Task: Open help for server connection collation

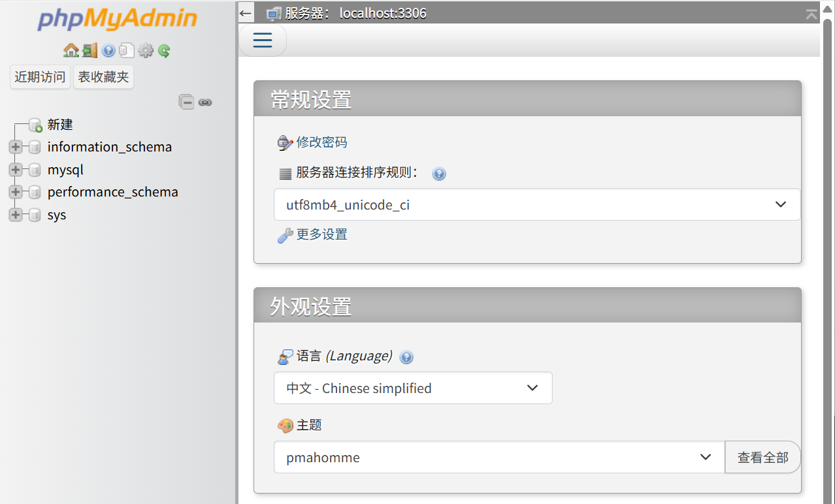Action: point(439,174)
